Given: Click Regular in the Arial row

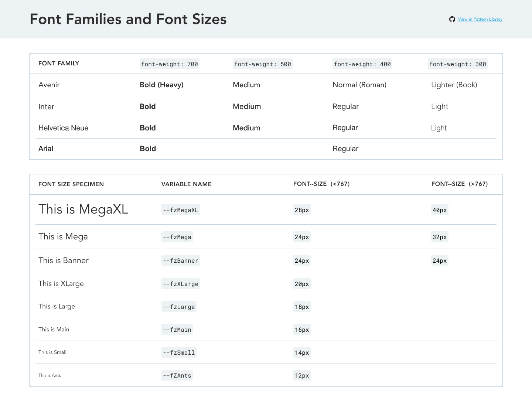Looking at the screenshot, I should pos(345,149).
